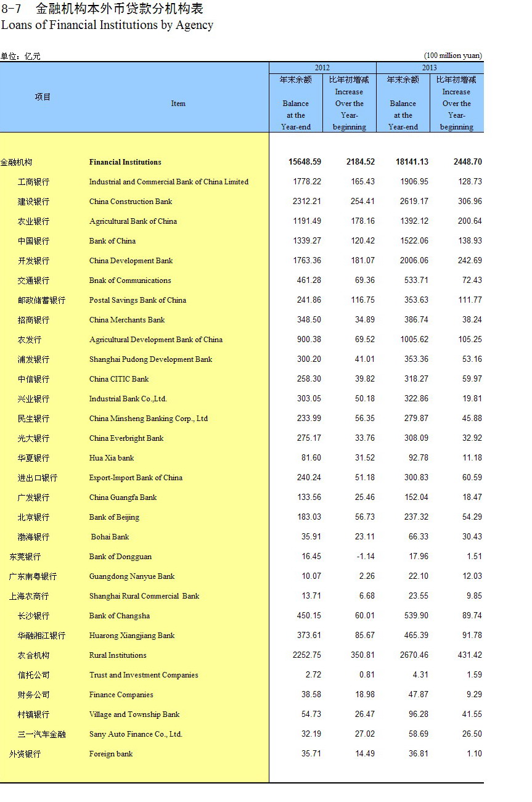
Task: Select 'Industrial Bank Co.,Ltd.' label
Action: pos(128,399)
